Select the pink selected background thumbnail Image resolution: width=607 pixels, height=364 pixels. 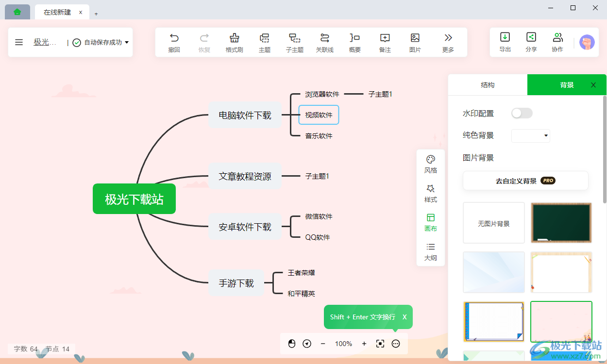(561, 321)
